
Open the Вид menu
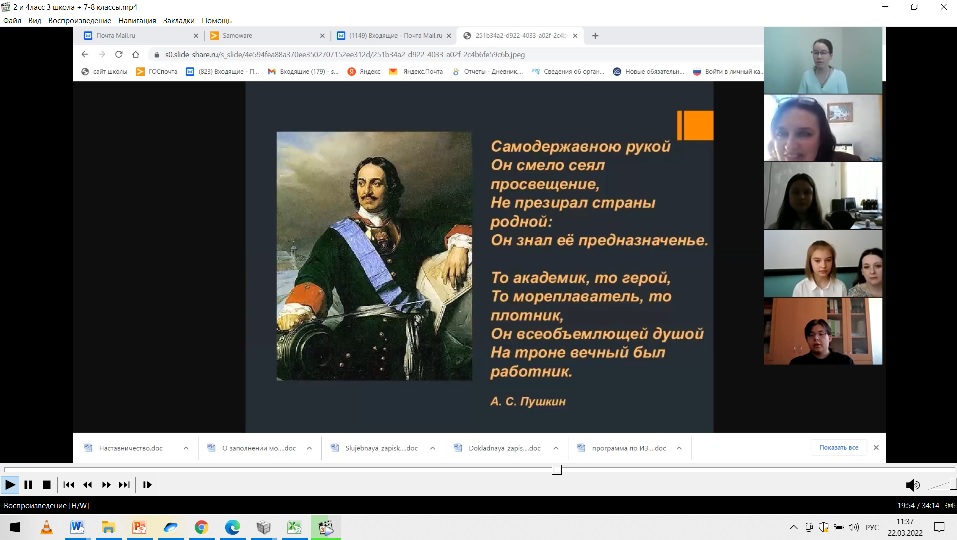point(35,20)
